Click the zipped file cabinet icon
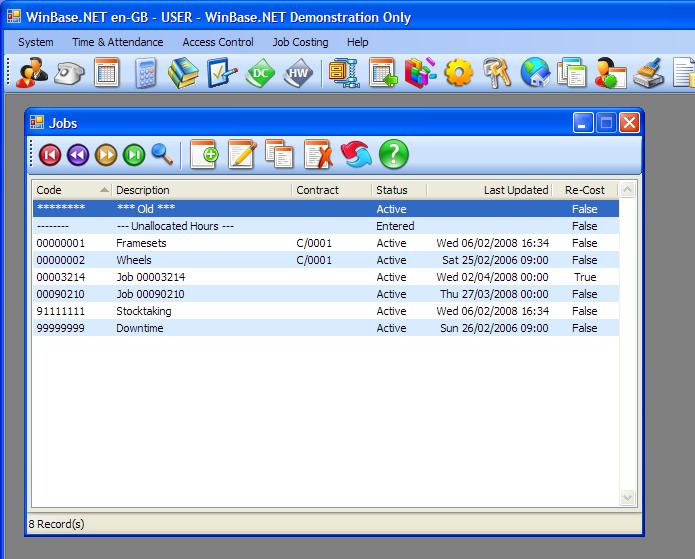The height and width of the screenshot is (559, 695). [x=344, y=73]
